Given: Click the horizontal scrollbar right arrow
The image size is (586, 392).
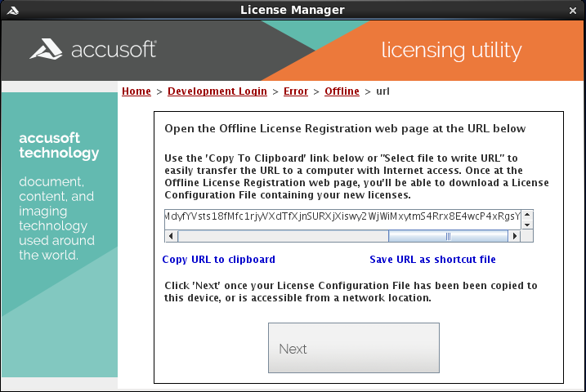Looking at the screenshot, I should (x=514, y=236).
